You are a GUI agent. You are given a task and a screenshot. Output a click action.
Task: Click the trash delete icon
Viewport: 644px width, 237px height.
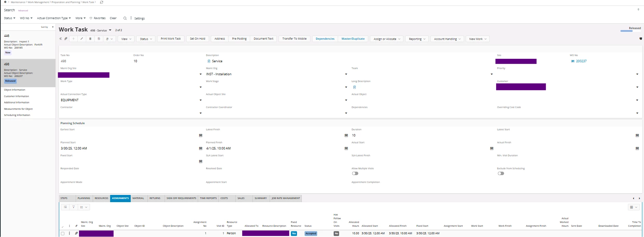[x=90, y=39]
